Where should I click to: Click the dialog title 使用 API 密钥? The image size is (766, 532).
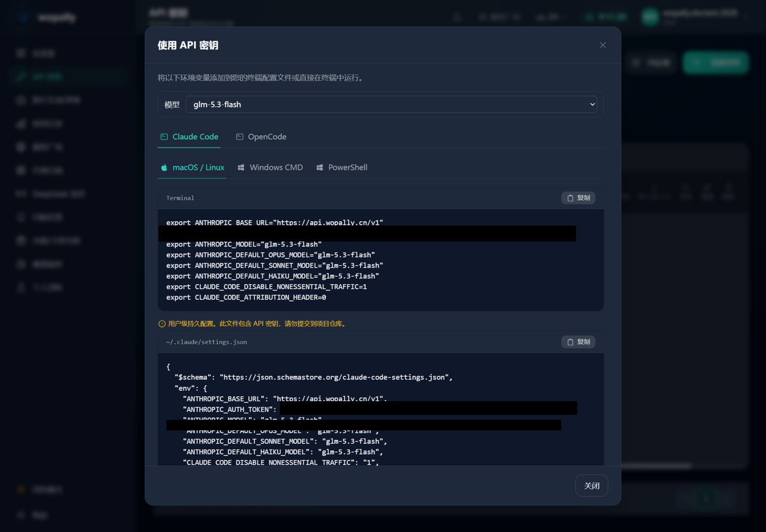[x=188, y=45]
